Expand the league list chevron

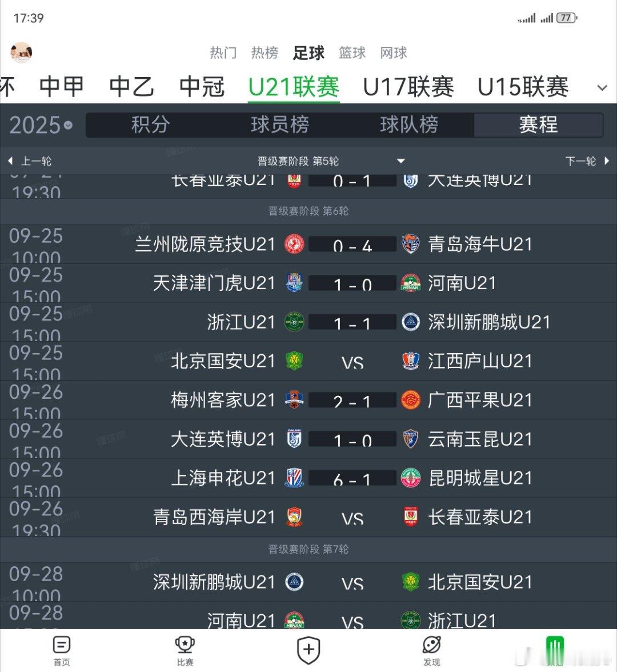point(602,88)
